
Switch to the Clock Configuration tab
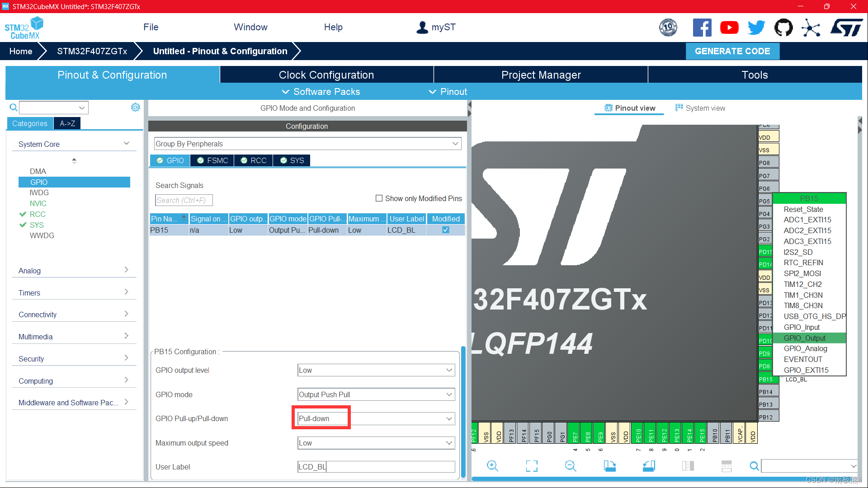tap(326, 75)
